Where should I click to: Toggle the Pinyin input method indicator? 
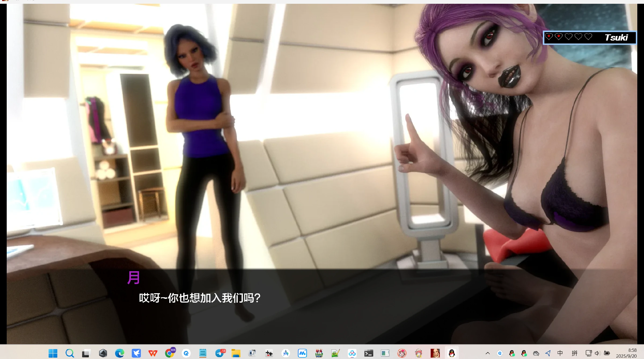[x=575, y=353]
